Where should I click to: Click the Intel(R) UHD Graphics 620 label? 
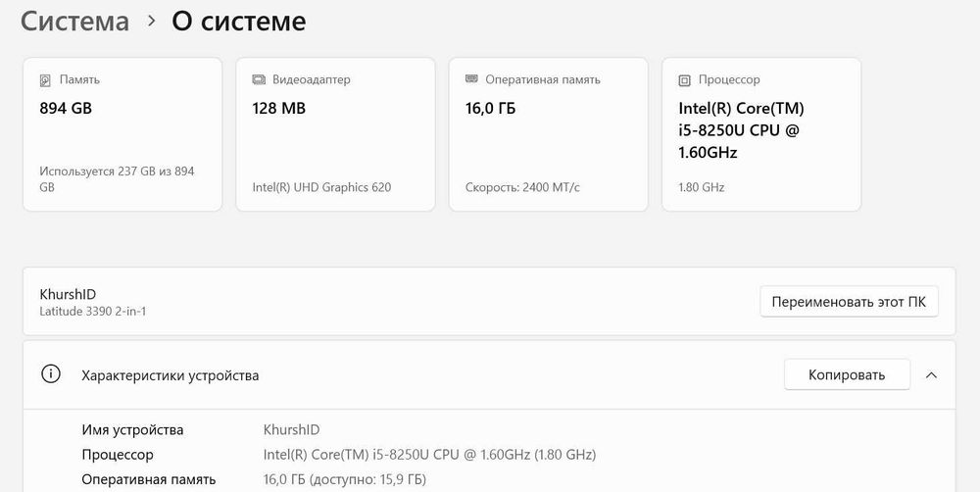[321, 187]
